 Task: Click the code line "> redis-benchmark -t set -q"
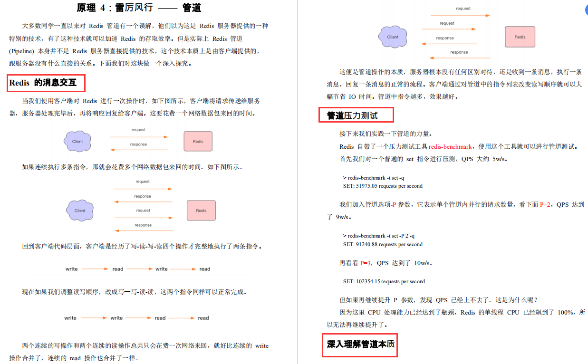(x=373, y=178)
